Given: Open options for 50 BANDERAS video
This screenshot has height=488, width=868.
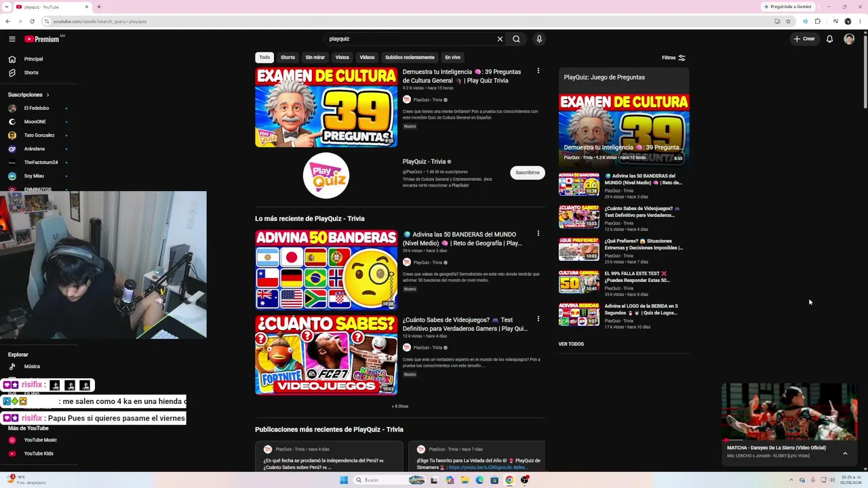Looking at the screenshot, I should point(538,233).
